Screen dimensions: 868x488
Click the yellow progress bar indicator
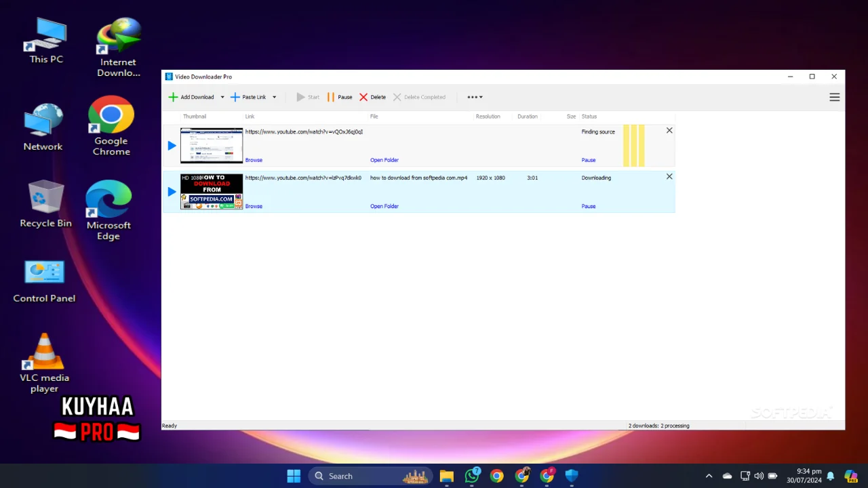[x=634, y=145]
